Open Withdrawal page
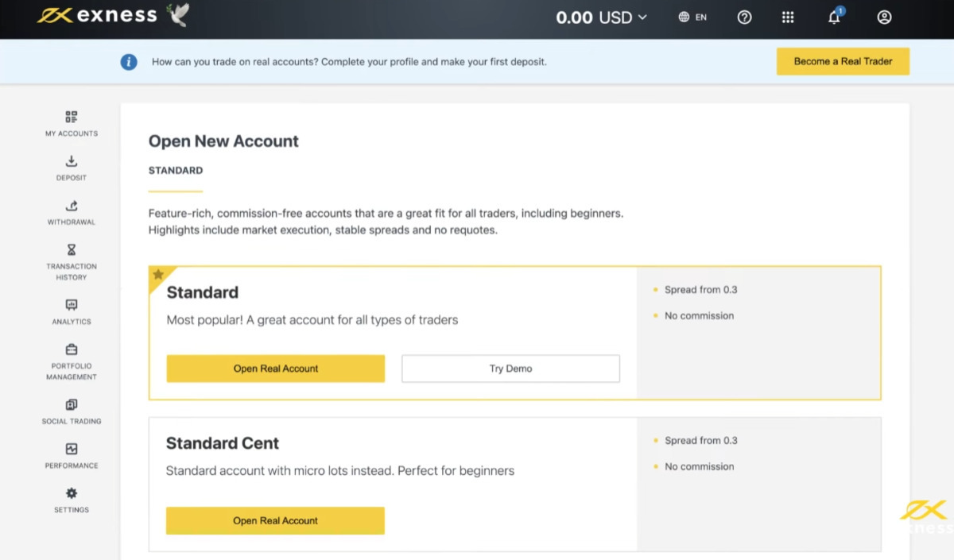The width and height of the screenshot is (954, 560). (x=72, y=213)
